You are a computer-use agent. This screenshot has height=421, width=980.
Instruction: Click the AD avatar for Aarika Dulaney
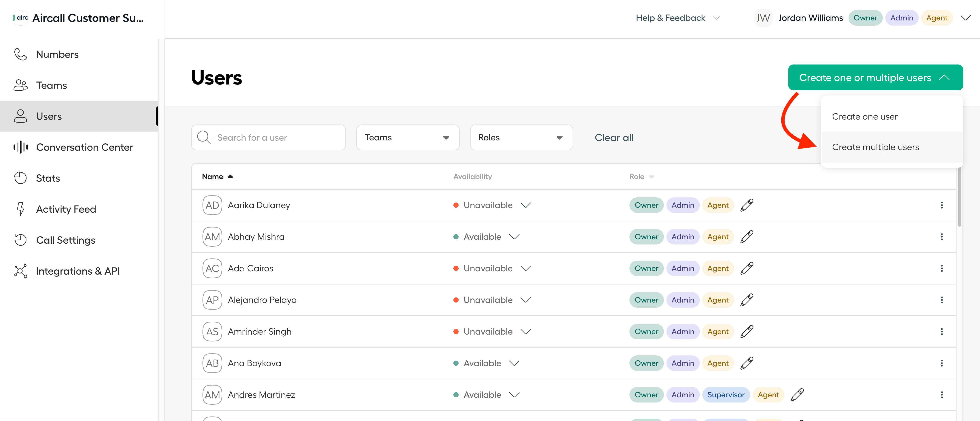pos(212,205)
